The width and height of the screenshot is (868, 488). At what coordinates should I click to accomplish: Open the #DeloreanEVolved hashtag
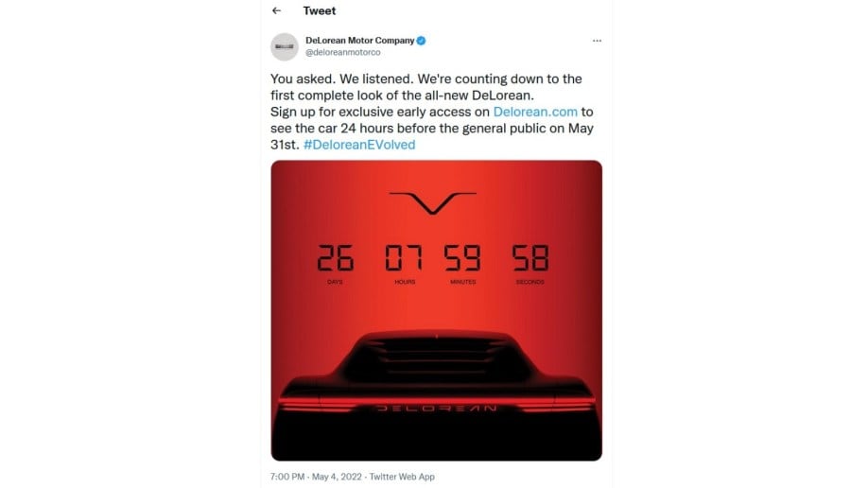coord(359,145)
